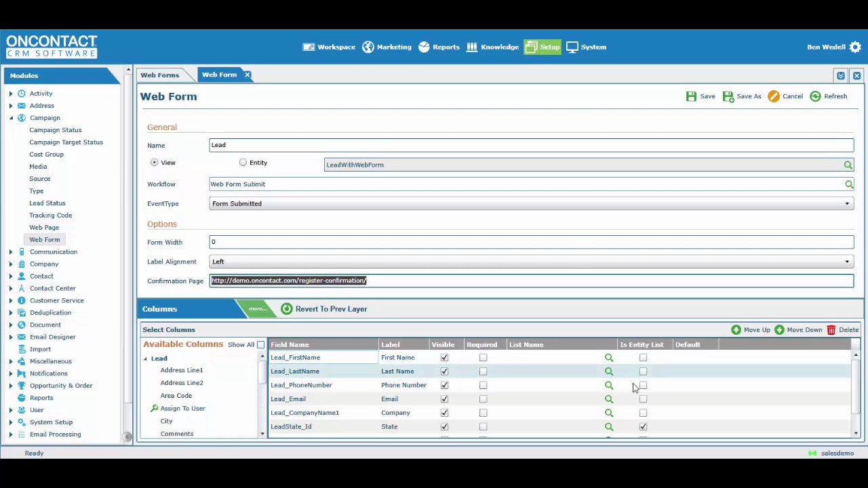
Task: Expand the Activity module tree node
Action: [x=11, y=94]
